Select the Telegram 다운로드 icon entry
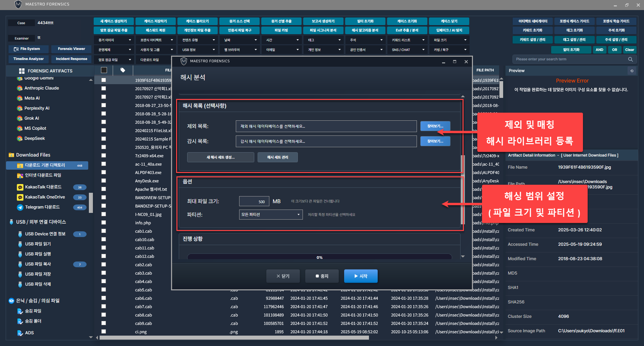This screenshot has height=346, width=644. 20,207
